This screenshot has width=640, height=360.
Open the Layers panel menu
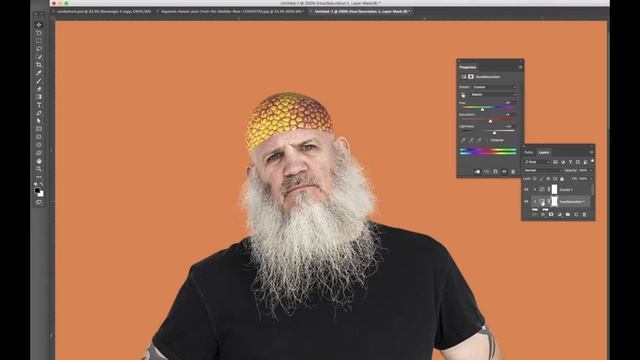click(x=591, y=152)
